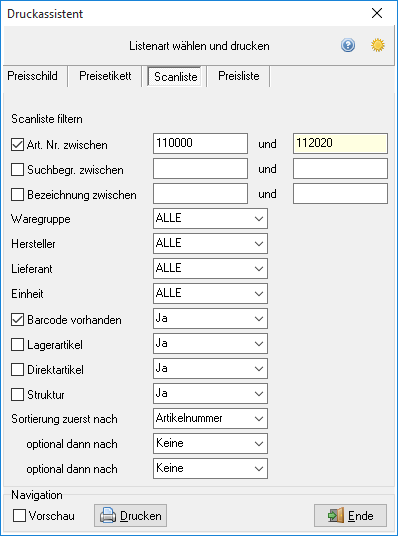Open Sortierung zuerst nach dropdown
This screenshot has width=398, height=536.
210,418
